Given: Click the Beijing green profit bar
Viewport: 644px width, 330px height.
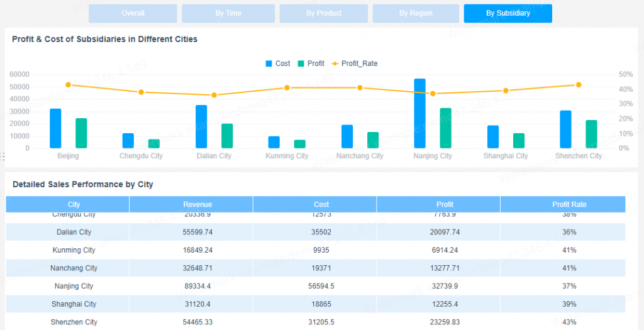Looking at the screenshot, I should 81,133.
